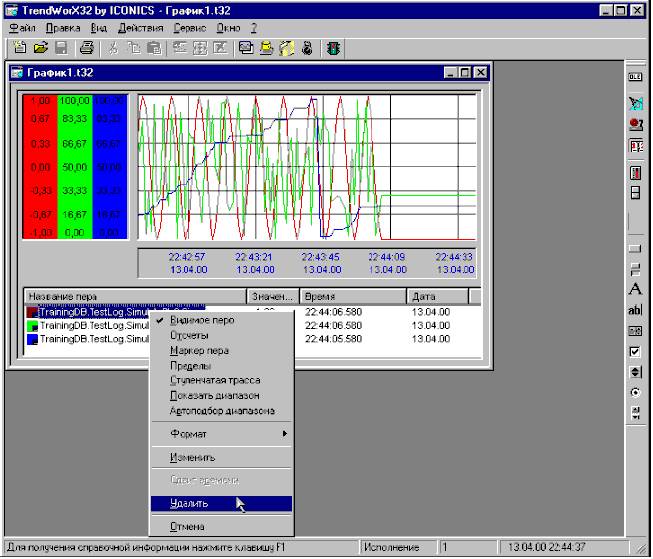This screenshot has width=653, height=559.
Task: Choose 'Отсчеты' in the context menu
Action: coord(221,335)
